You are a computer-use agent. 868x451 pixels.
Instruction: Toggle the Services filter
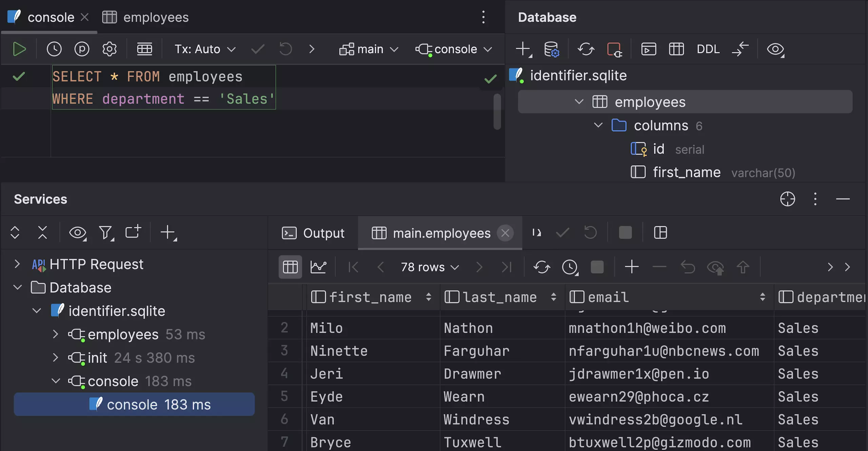click(106, 233)
